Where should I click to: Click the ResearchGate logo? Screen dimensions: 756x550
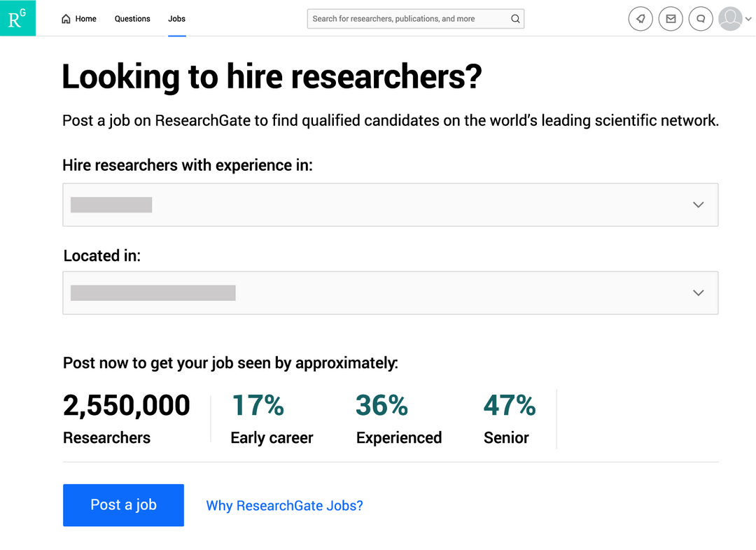coord(17,17)
